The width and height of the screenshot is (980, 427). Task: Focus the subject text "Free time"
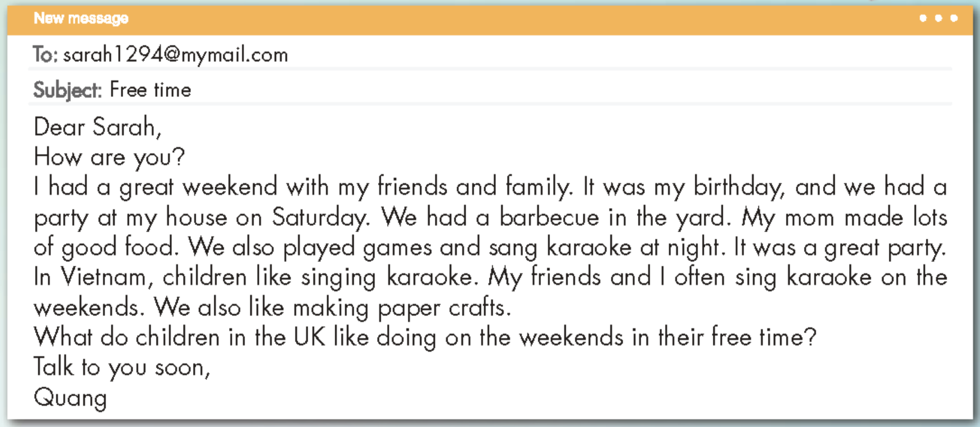click(x=150, y=90)
